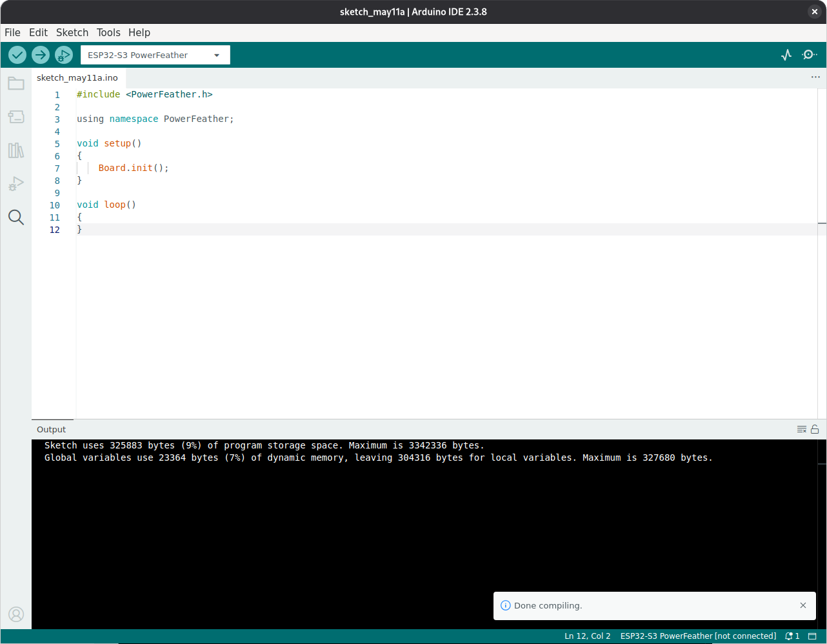Close the Arduino IDE window
This screenshot has width=827, height=644.
pyautogui.click(x=815, y=12)
